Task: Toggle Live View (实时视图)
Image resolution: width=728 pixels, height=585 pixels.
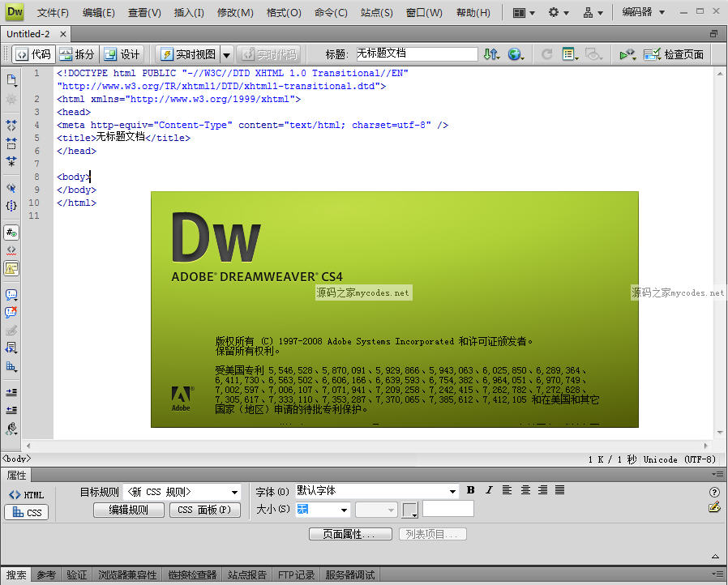Action: [x=188, y=54]
